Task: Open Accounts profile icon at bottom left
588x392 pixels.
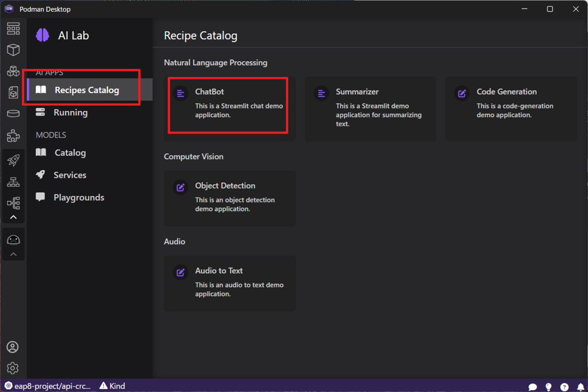Action: pos(13,347)
